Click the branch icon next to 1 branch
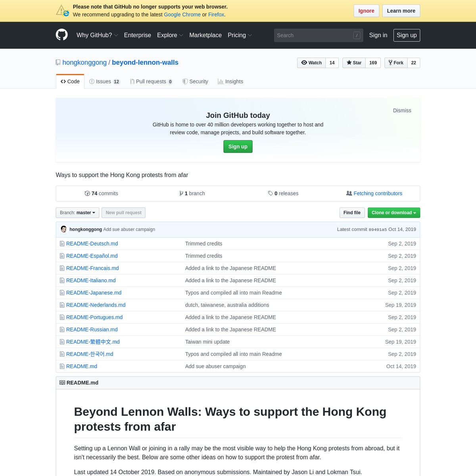This screenshot has width=476, height=476. (x=181, y=194)
